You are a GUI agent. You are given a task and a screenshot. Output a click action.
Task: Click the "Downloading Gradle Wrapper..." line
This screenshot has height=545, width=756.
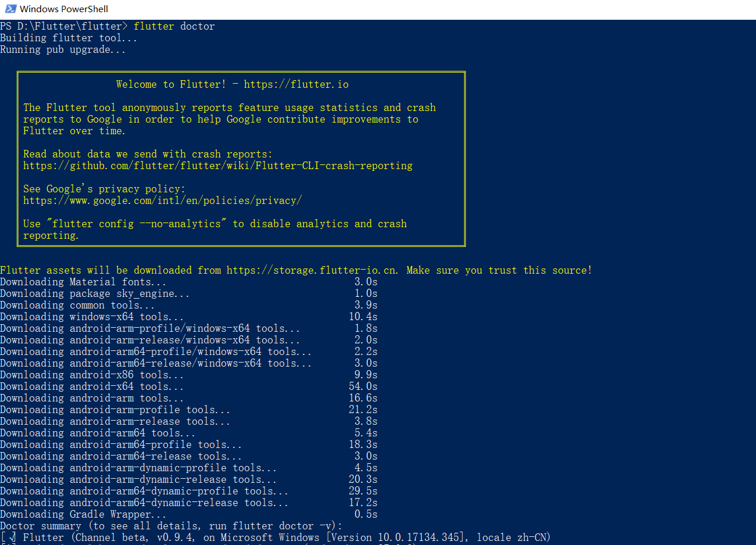coord(83,514)
